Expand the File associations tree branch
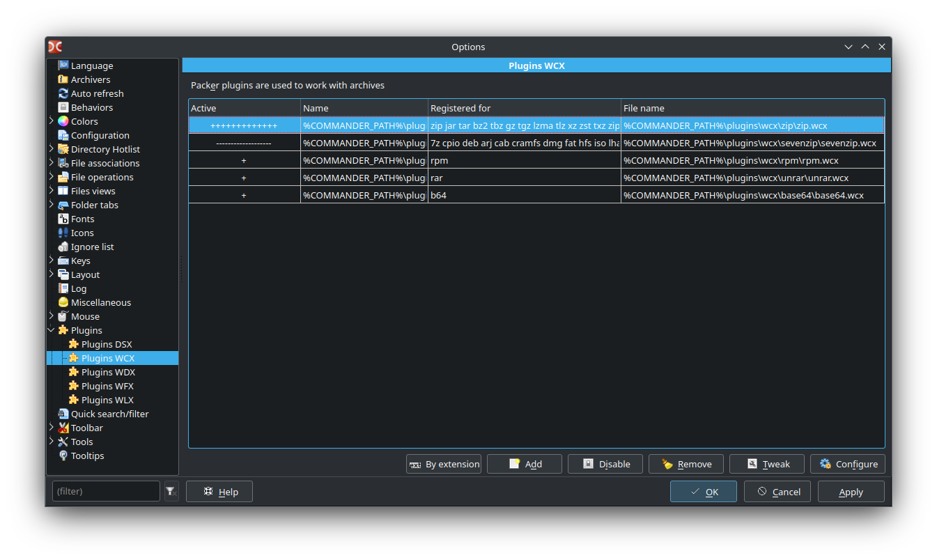Screen dimensions: 937x560 click(51, 163)
